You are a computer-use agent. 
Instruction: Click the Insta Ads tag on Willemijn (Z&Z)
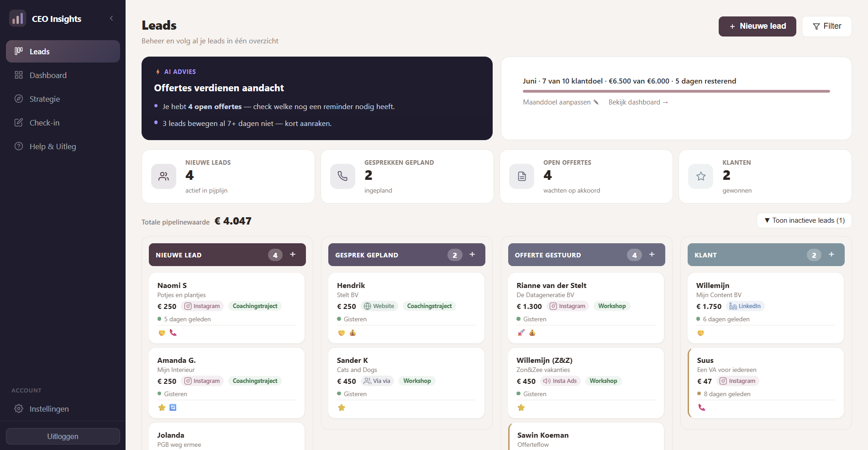coord(560,381)
